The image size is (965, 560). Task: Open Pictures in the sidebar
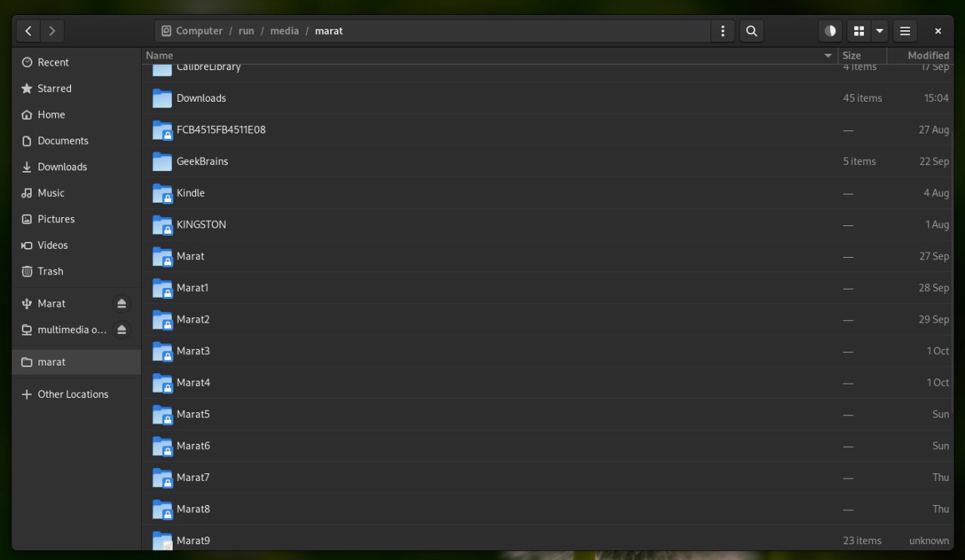point(76,219)
